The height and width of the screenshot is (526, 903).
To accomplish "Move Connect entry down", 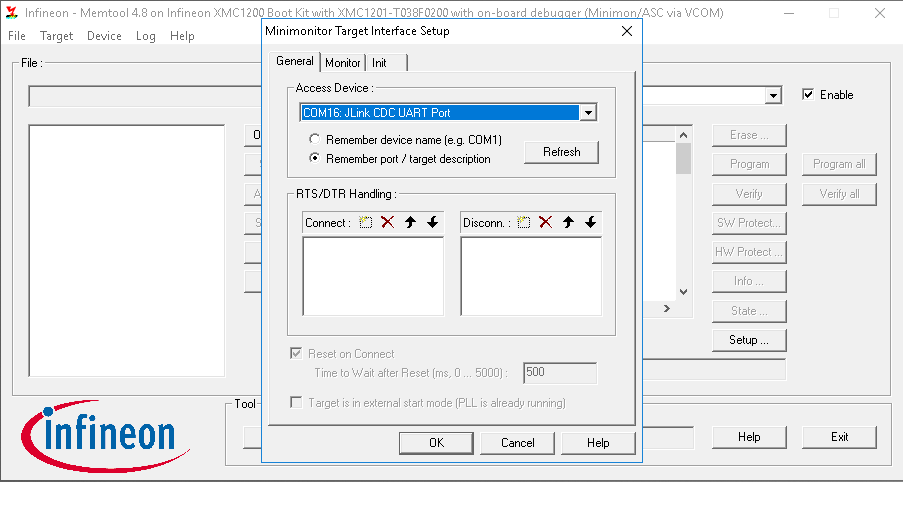I will coord(432,222).
